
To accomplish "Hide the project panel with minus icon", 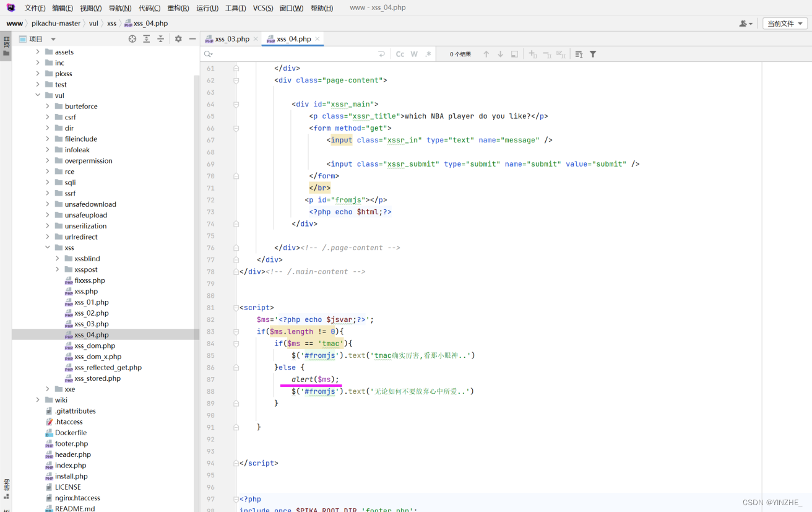I will point(192,39).
